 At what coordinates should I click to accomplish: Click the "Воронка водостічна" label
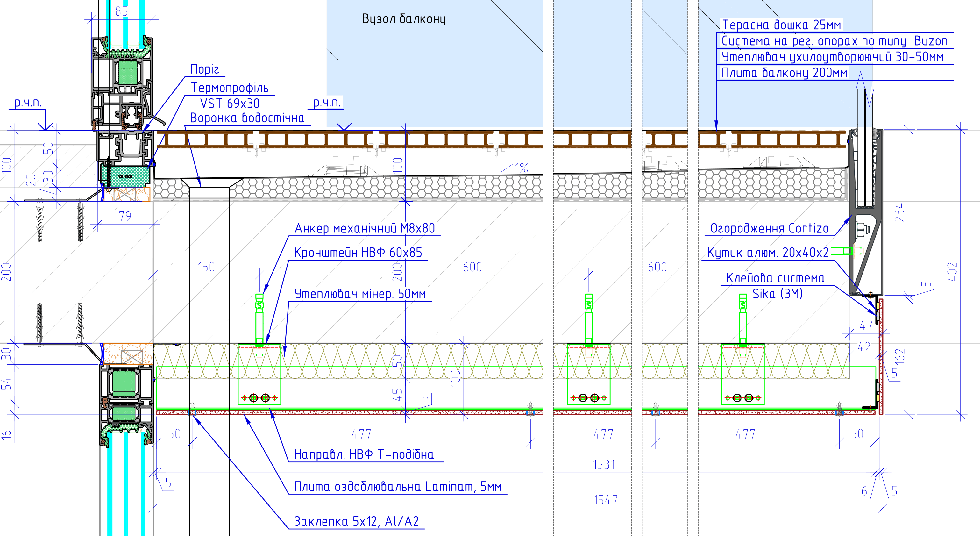click(247, 118)
